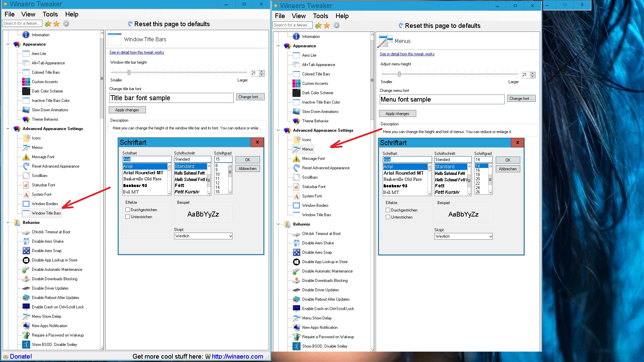The height and width of the screenshot is (362, 644).
Task: Click the Dark Color Scheme icon in right window
Action: click(x=297, y=93)
